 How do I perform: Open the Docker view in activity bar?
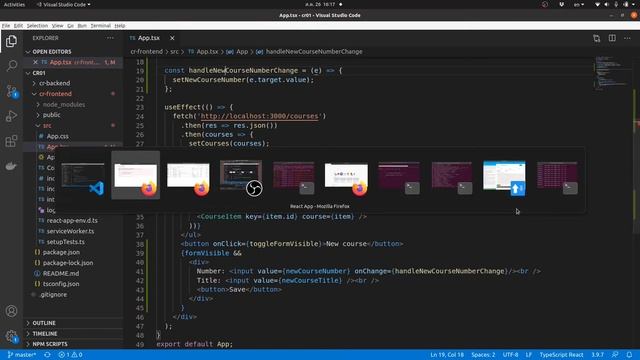pyautogui.click(x=11, y=166)
